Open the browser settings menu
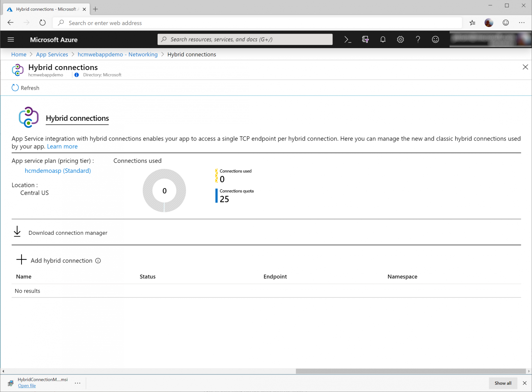 pos(522,23)
